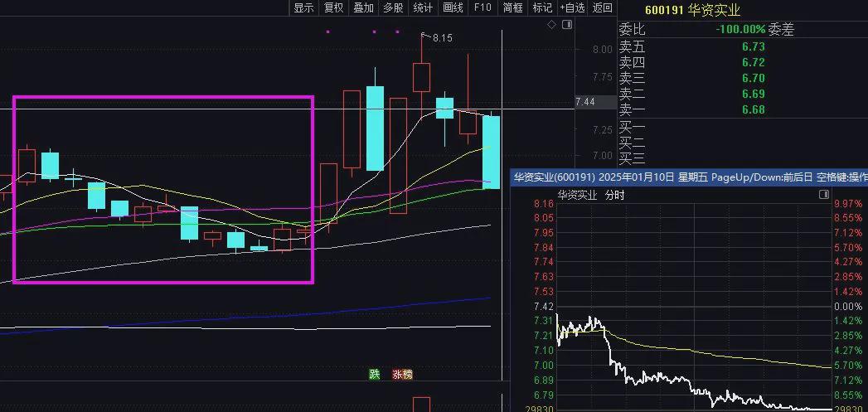
Task: Click the 6.79 price label in the popup
Action: point(544,395)
